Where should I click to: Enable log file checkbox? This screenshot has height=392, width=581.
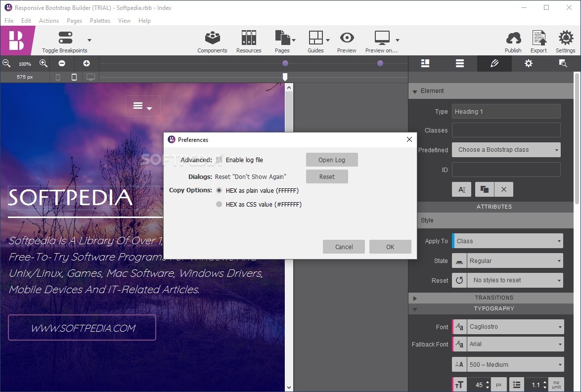(219, 160)
